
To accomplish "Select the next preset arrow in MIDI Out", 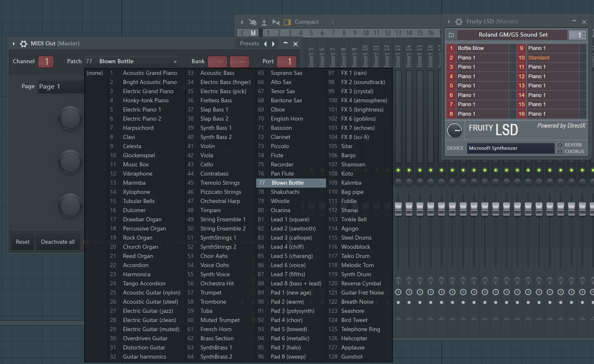I will [273, 44].
